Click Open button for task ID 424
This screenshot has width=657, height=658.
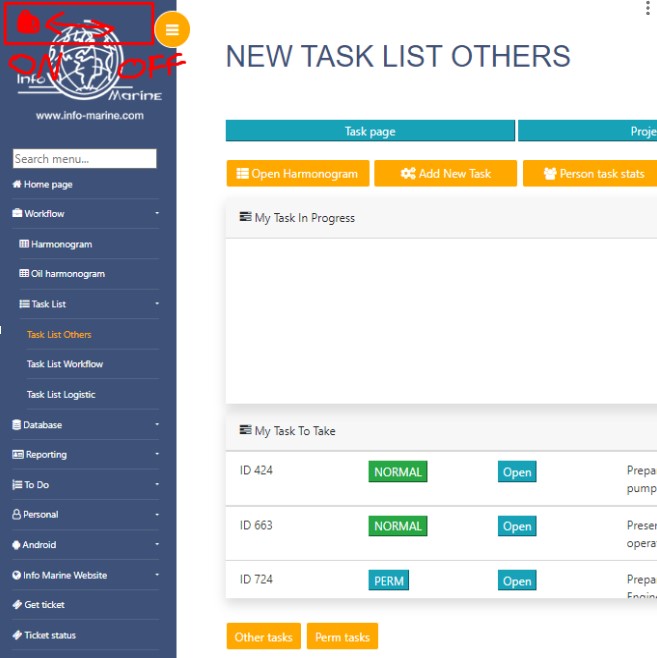tap(516, 472)
